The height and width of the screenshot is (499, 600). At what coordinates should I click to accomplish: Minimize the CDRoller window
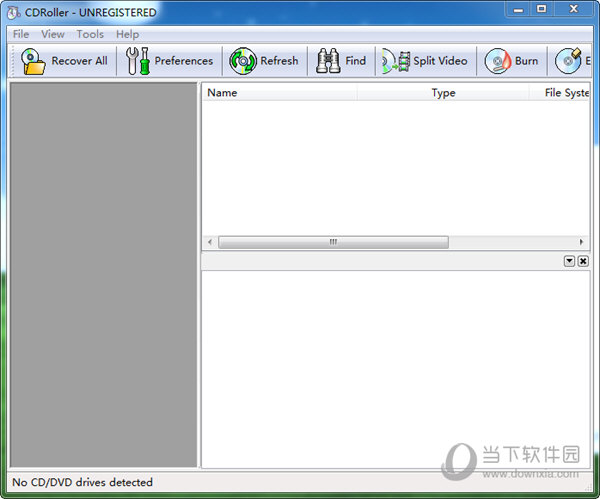coord(518,9)
